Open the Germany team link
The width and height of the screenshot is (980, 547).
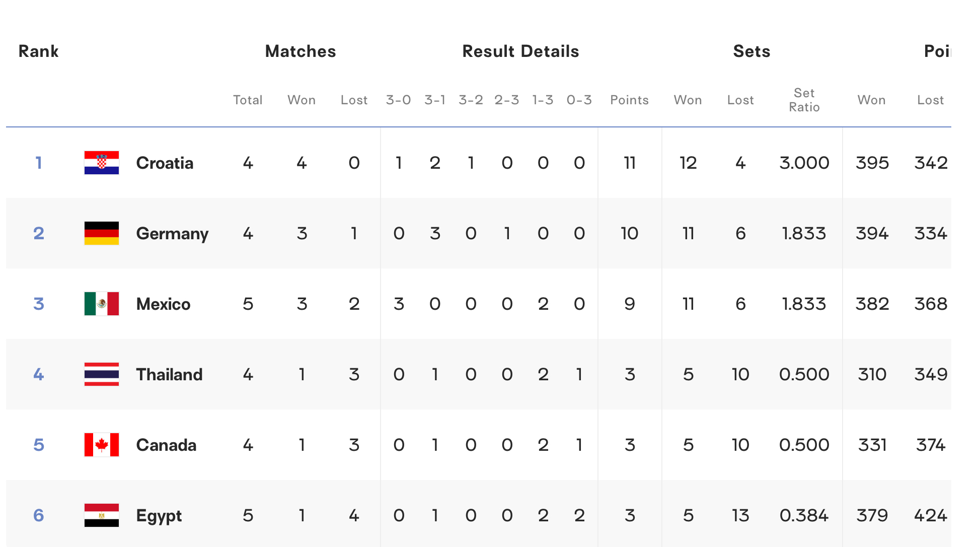point(172,234)
